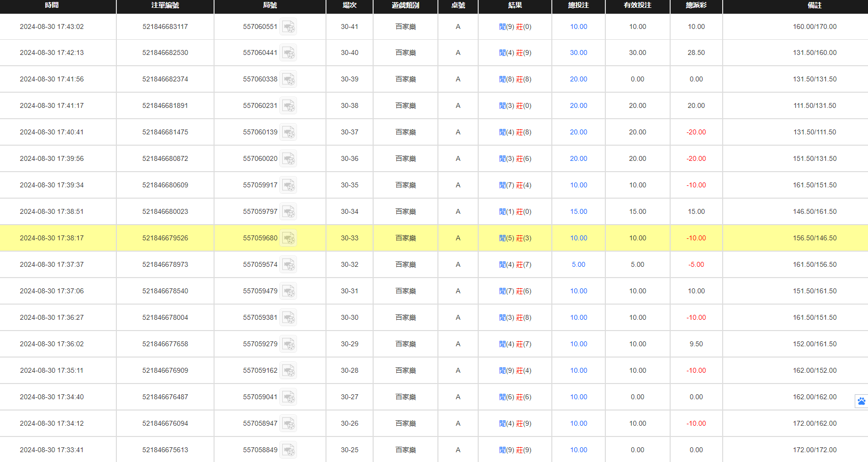Click result link for round 30-25
This screenshot has width=868, height=462.
click(x=515, y=450)
